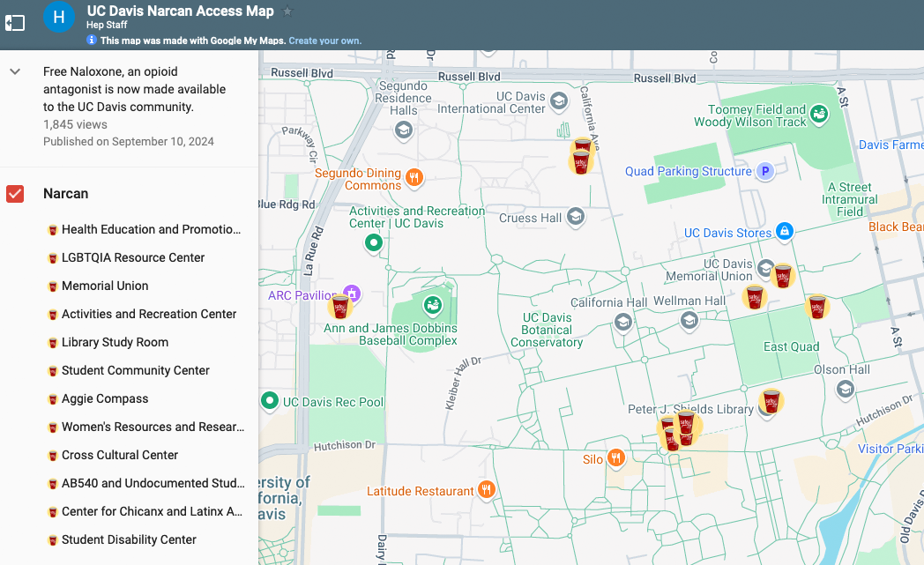924x565 pixels.
Task: Select Center for Chicanx and Latinx list entry
Action: tap(145, 512)
